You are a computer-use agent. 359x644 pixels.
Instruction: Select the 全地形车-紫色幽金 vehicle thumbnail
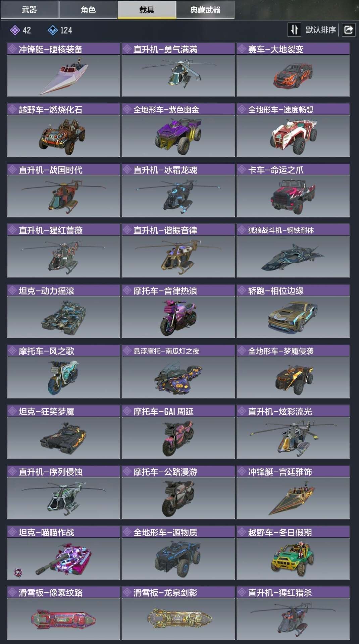click(x=178, y=136)
